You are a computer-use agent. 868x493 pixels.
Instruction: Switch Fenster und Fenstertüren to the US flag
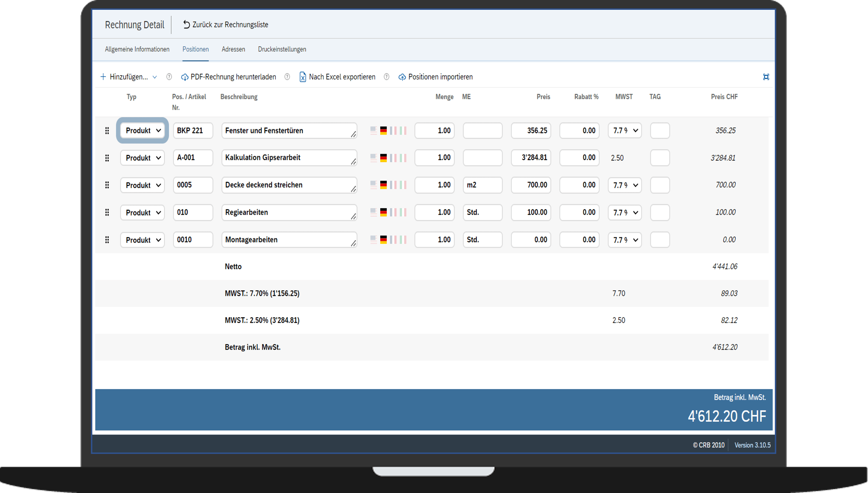tap(373, 130)
